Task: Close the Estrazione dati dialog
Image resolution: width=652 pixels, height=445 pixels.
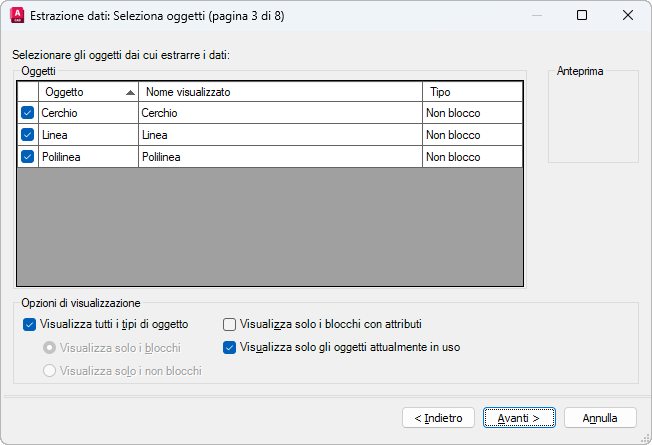Action: (x=627, y=15)
